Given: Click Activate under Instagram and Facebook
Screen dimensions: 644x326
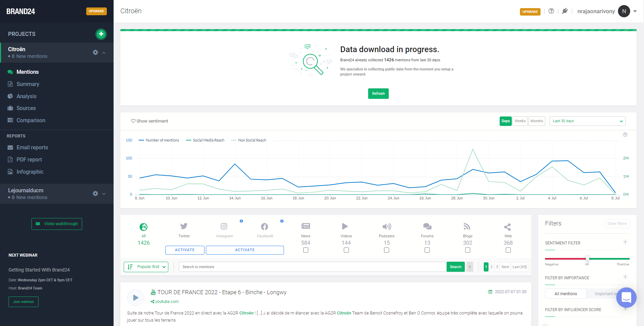Looking at the screenshot, I should [x=245, y=250].
